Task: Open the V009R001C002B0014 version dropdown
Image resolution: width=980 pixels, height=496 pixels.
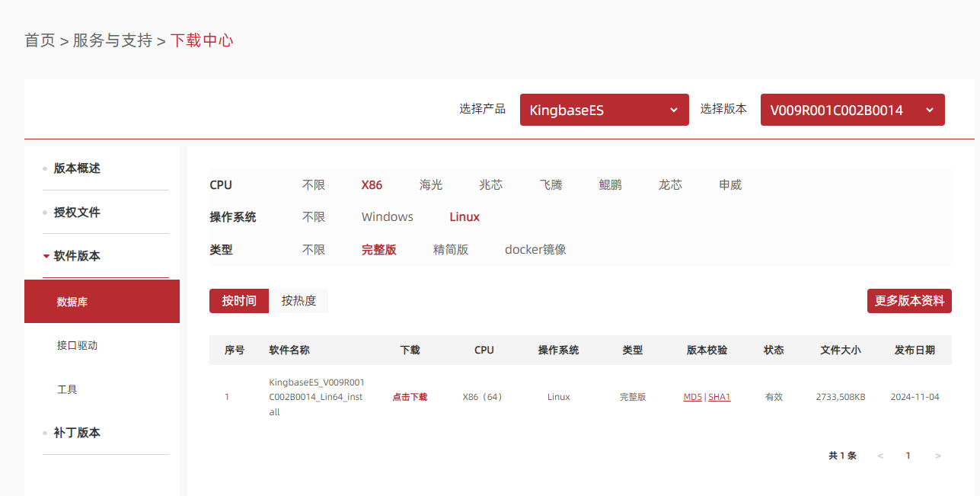Action: click(852, 110)
